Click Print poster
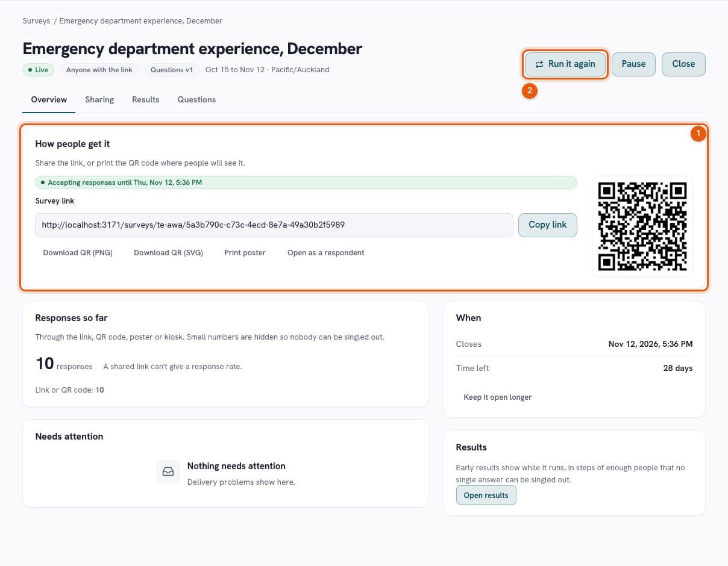728x566 pixels. tap(245, 253)
